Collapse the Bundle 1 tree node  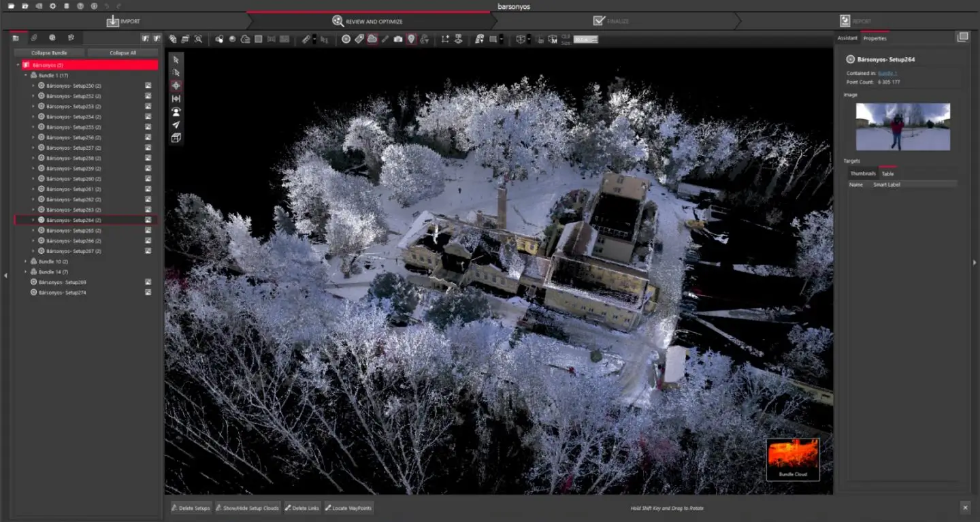26,76
